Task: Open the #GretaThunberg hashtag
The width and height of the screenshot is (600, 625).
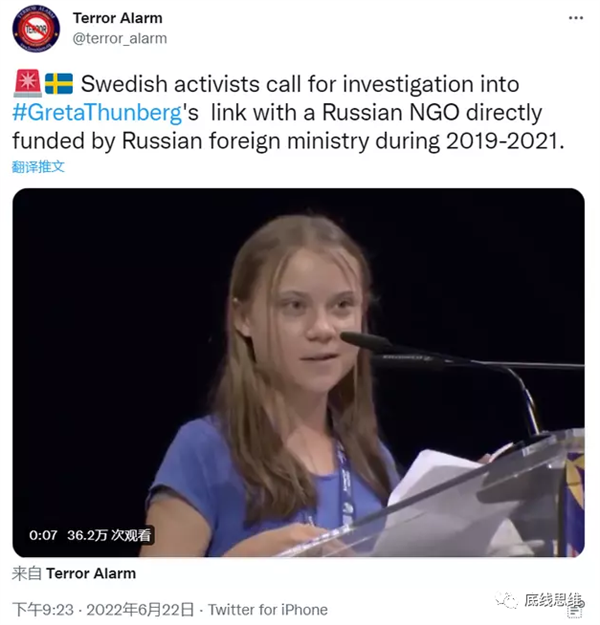Action: pos(97,113)
